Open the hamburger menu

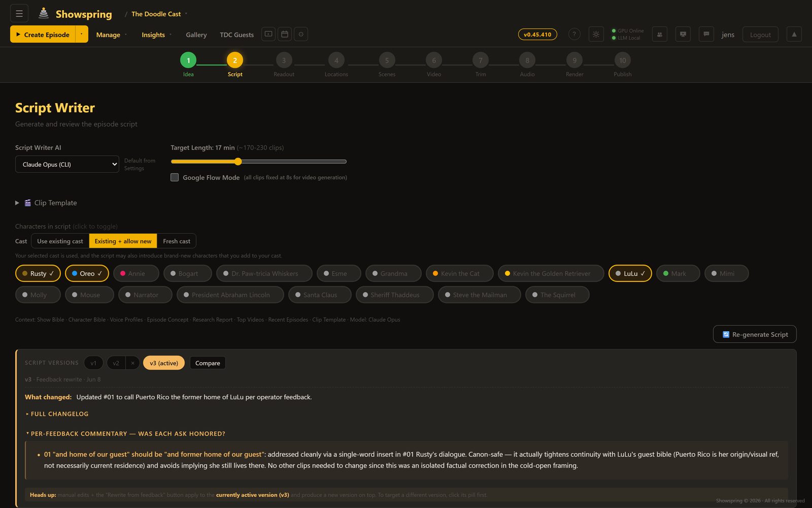pyautogui.click(x=19, y=14)
